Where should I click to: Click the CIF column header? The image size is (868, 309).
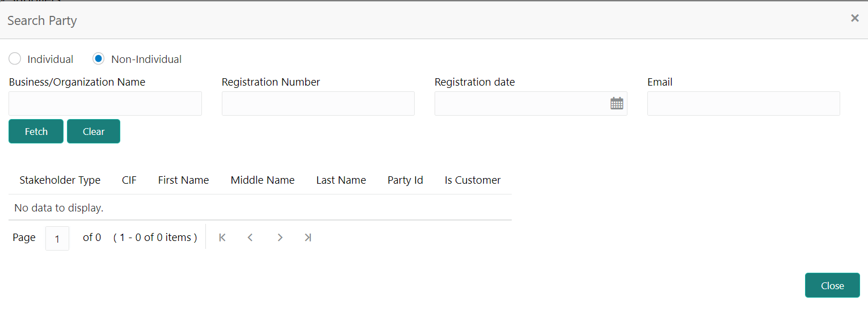tap(129, 180)
